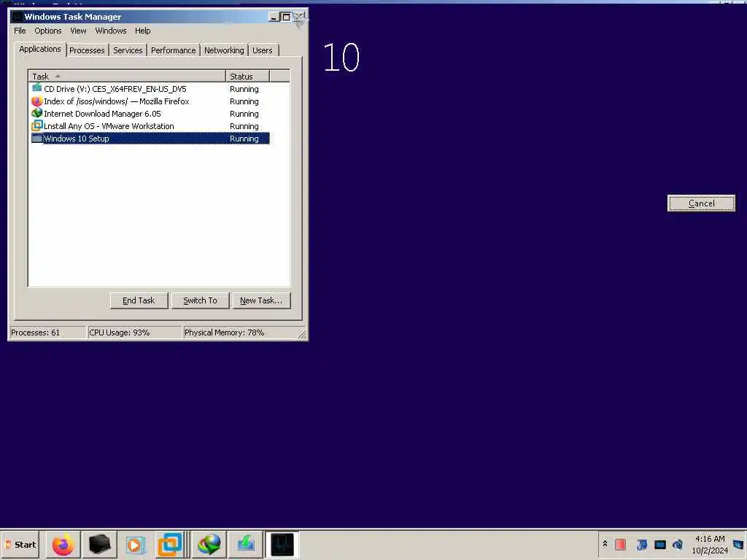Minimize the Task Manager window

pos(274,17)
